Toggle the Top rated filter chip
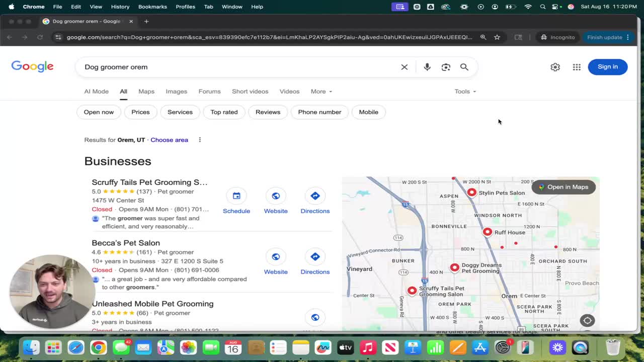644x362 pixels. click(x=224, y=112)
